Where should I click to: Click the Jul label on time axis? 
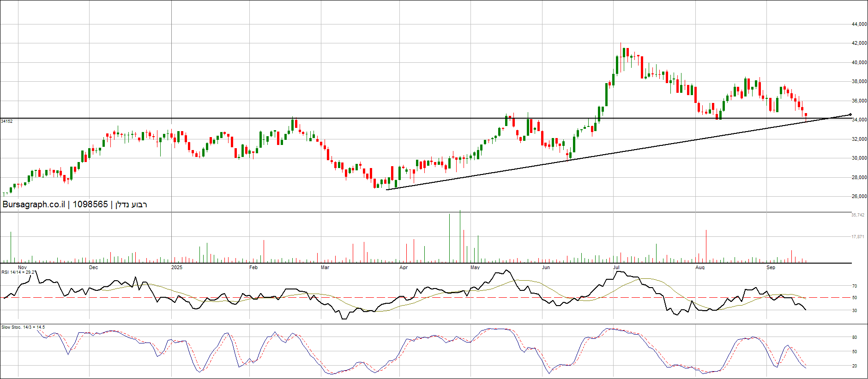coord(616,268)
